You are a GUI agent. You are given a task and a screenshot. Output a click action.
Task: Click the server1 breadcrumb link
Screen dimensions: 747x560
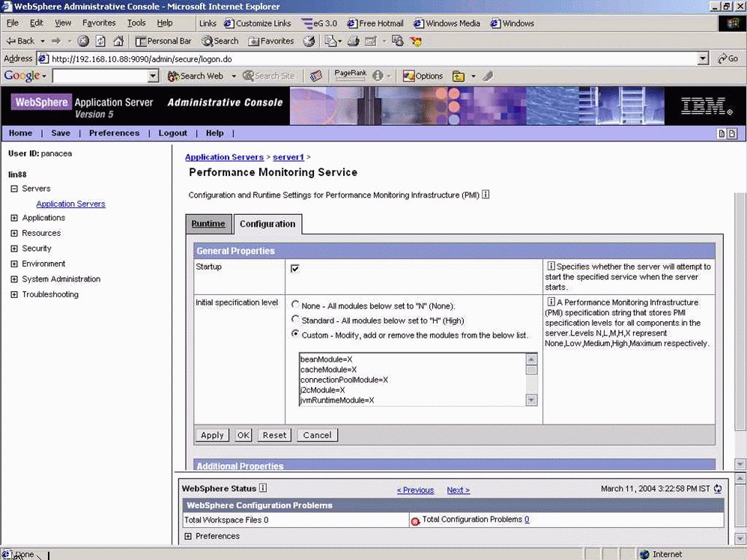[288, 157]
